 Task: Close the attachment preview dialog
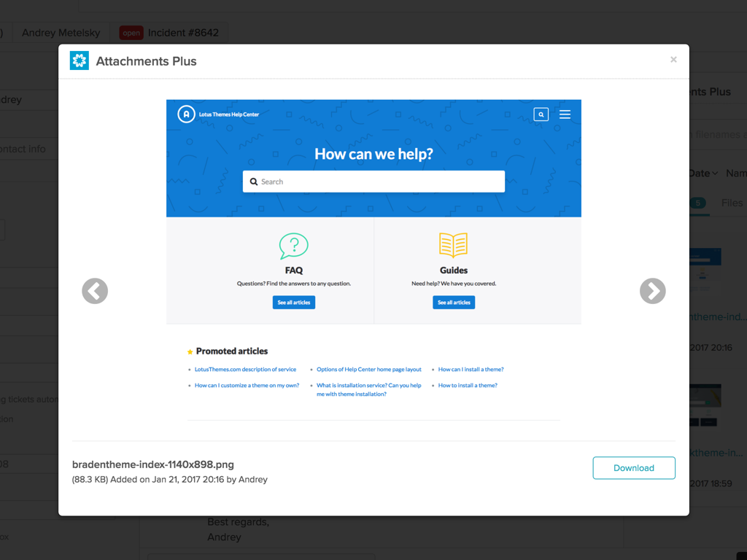(x=673, y=60)
